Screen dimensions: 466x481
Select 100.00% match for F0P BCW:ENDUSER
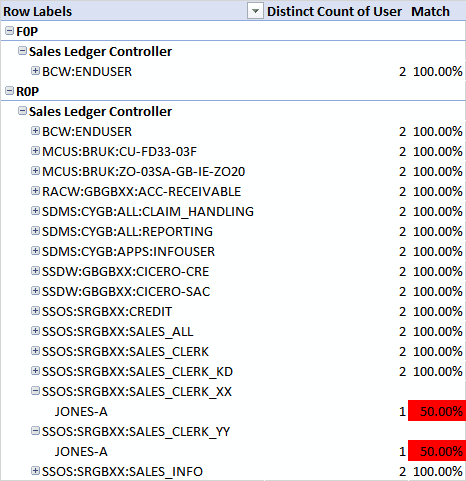pos(438,71)
